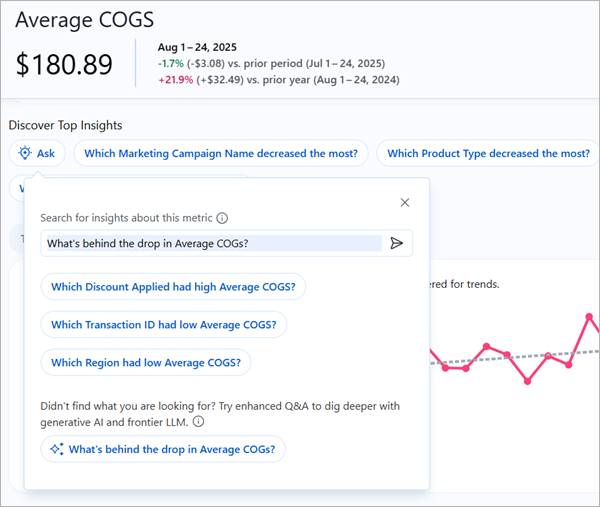Screen dimensions: 600x507
Task: Submit the question with the send arrow
Action: point(397,243)
